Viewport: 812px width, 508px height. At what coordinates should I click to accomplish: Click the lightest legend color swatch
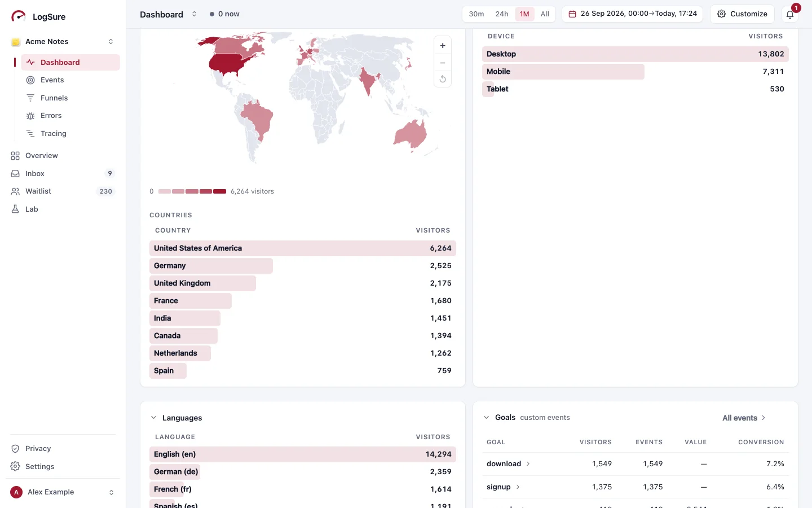pyautogui.click(x=165, y=191)
